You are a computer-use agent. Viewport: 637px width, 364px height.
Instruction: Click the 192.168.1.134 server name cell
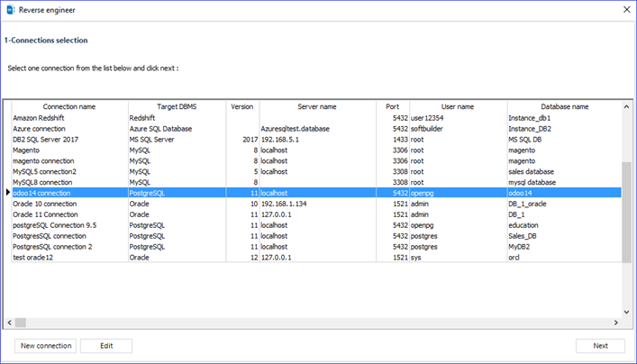pos(317,204)
